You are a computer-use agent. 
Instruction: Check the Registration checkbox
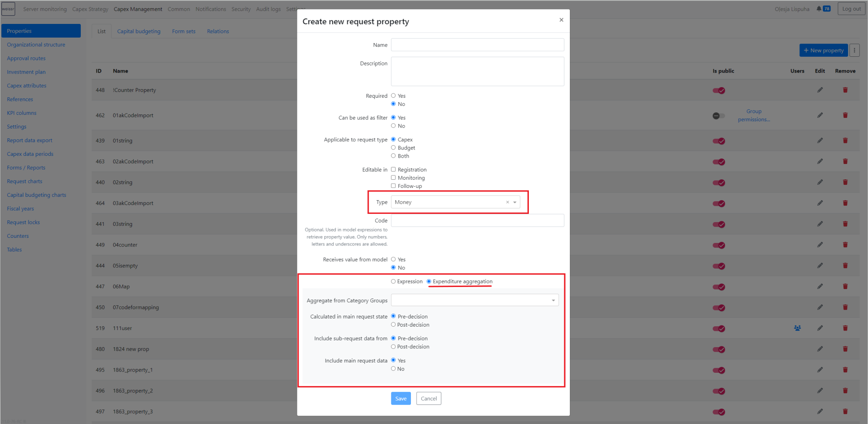click(x=393, y=170)
